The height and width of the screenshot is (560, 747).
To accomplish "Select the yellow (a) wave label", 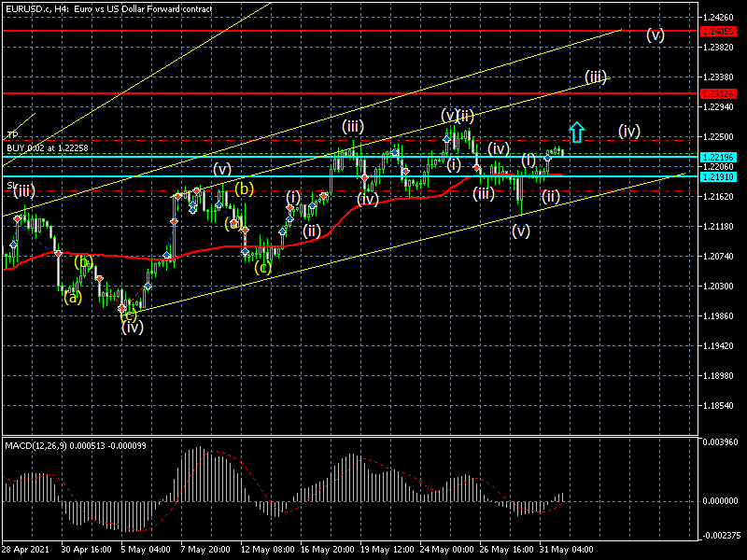I will point(72,298).
